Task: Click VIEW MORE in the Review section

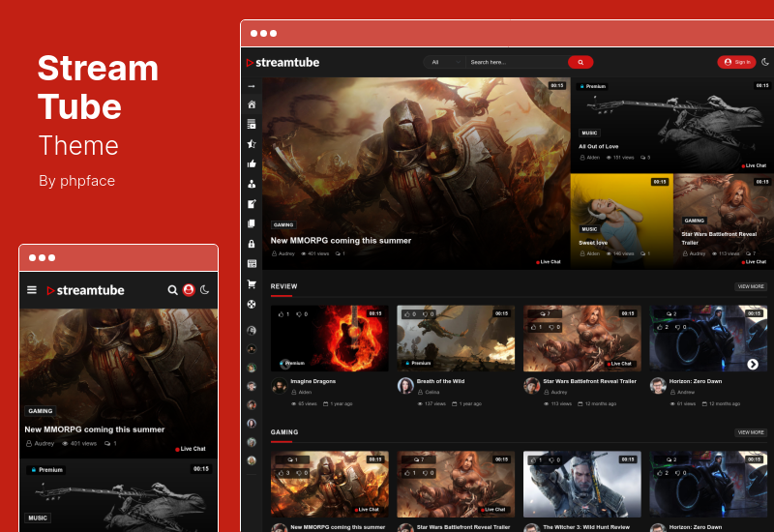Action: click(x=751, y=286)
